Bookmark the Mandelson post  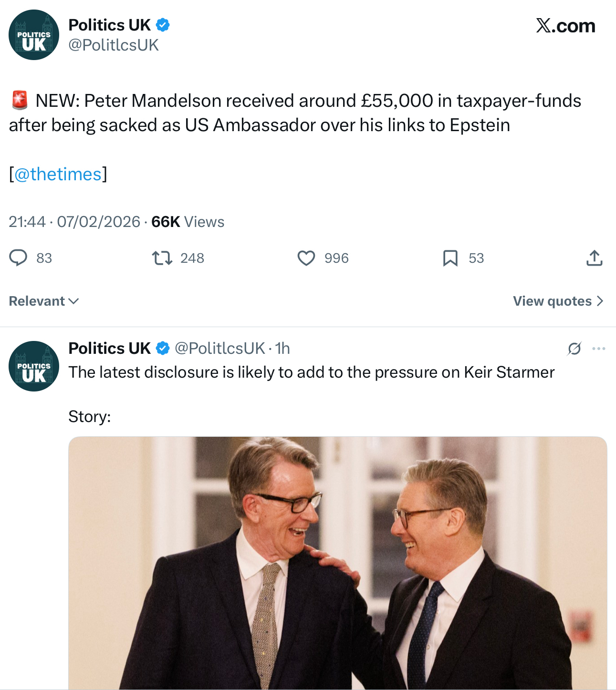450,258
